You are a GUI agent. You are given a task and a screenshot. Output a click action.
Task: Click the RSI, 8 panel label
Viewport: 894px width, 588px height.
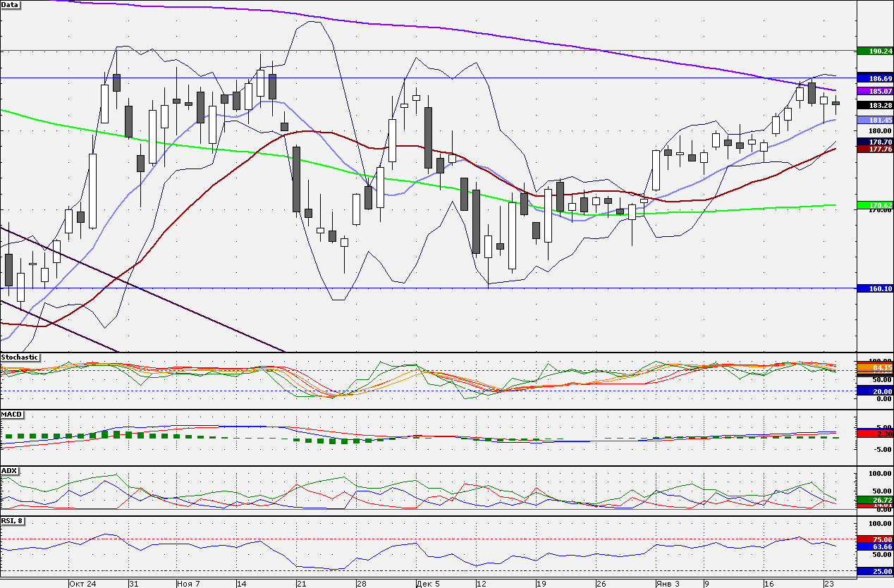pyautogui.click(x=13, y=521)
